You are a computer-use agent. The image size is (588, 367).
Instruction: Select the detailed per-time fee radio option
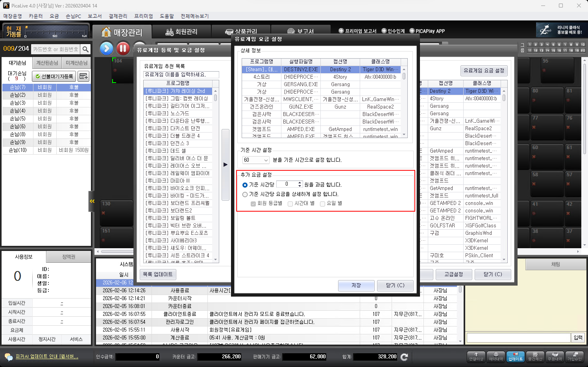tap(245, 194)
